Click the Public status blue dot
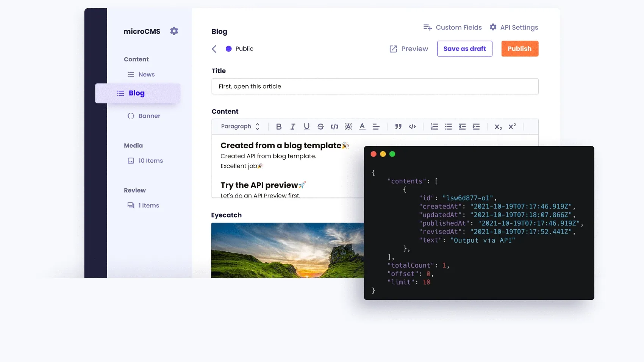This screenshot has width=644, height=362. click(228, 49)
